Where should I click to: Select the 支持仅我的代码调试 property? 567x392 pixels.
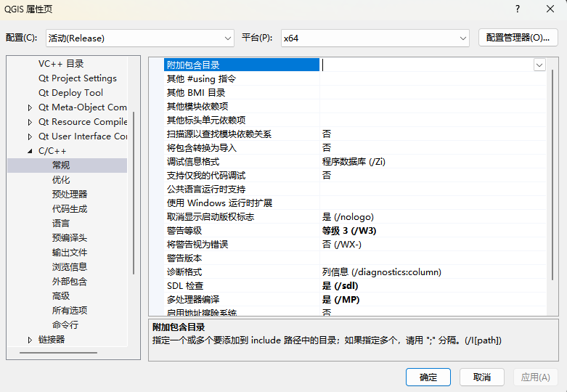click(x=205, y=176)
